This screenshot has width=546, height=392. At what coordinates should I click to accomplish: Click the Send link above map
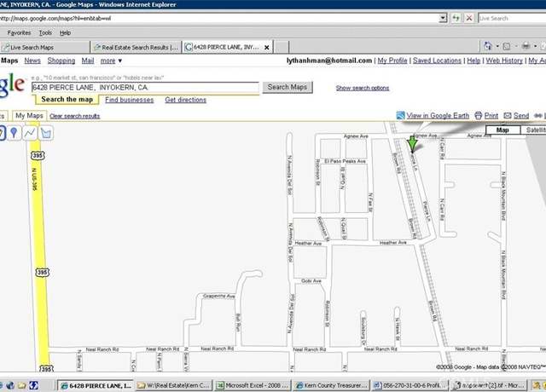521,116
